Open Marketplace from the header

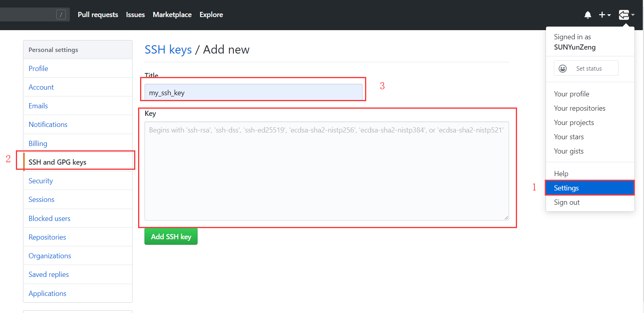click(x=172, y=15)
